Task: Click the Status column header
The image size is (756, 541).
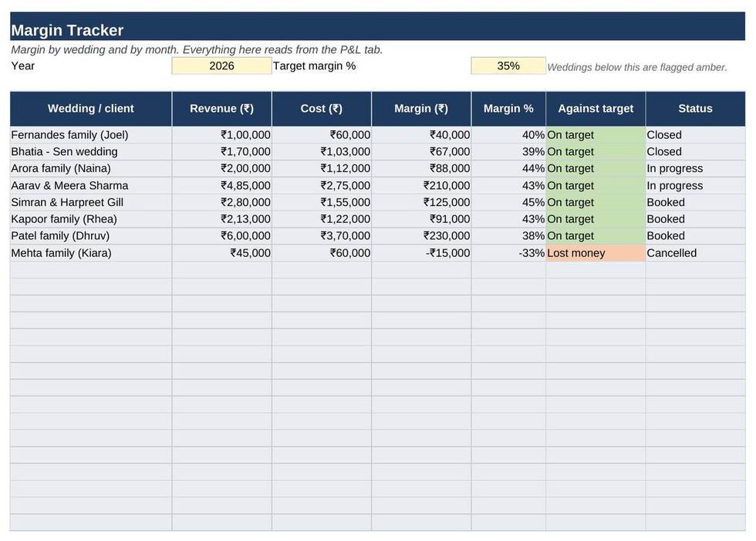Action: click(x=695, y=109)
